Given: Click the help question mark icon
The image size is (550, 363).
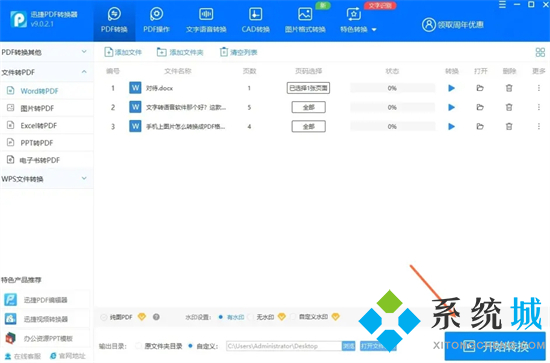Looking at the screenshot, I should pyautogui.click(x=156, y=317).
